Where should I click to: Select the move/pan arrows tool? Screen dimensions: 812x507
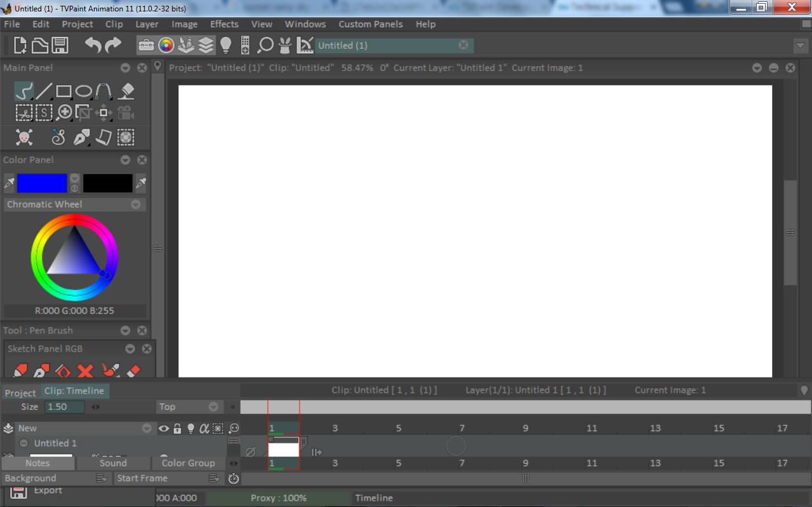[x=103, y=113]
